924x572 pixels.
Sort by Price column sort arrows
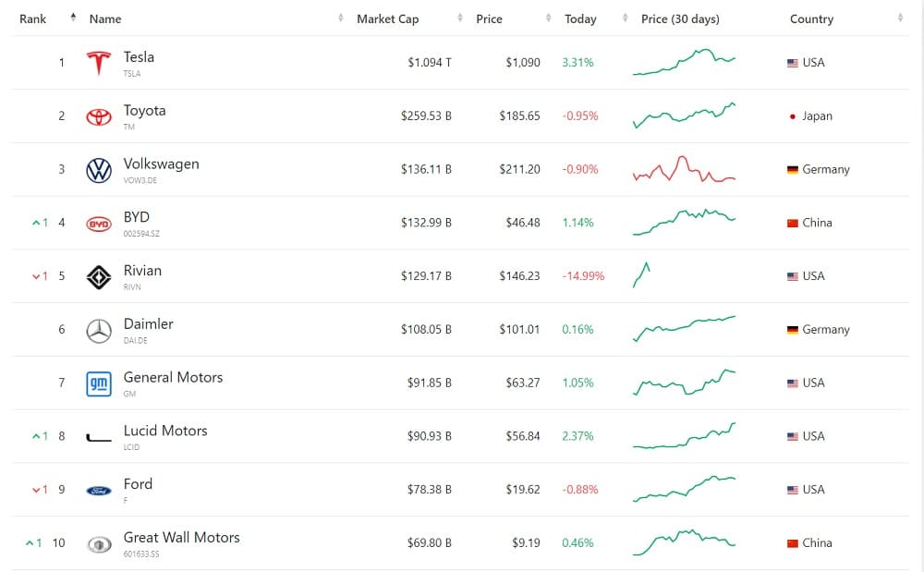(x=549, y=18)
